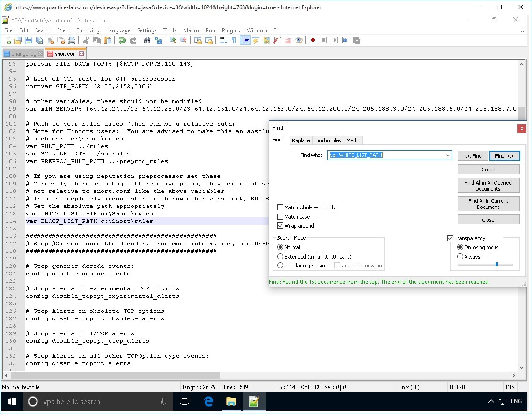The width and height of the screenshot is (532, 414).
Task: Open Find via binoculars toolbar icon
Action: click(147, 41)
